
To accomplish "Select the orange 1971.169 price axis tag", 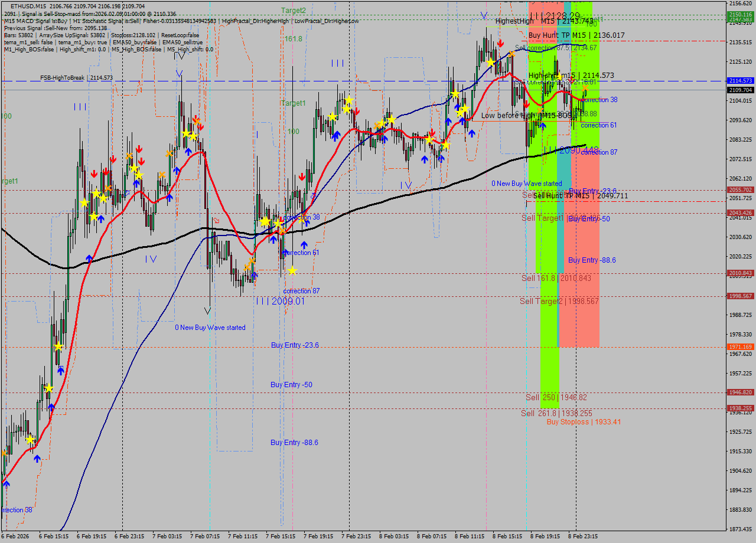I will pyautogui.click(x=741, y=347).
